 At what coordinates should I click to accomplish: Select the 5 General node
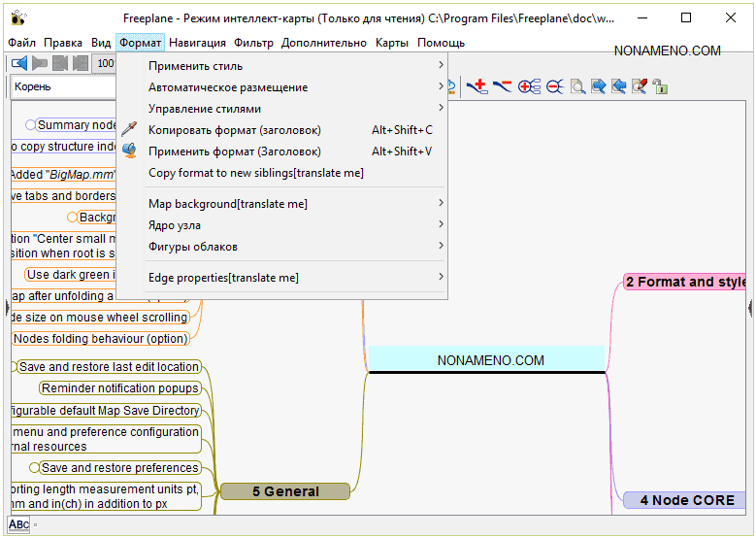[x=284, y=491]
